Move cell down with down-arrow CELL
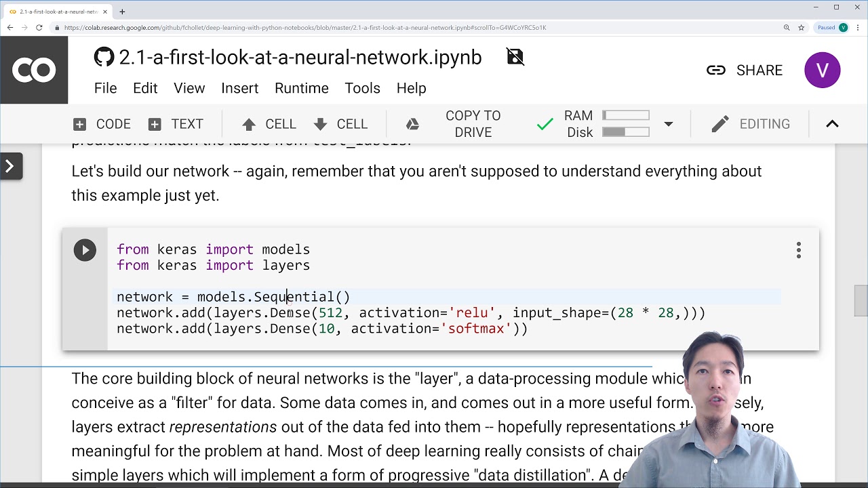The height and width of the screenshot is (488, 868). 341,124
